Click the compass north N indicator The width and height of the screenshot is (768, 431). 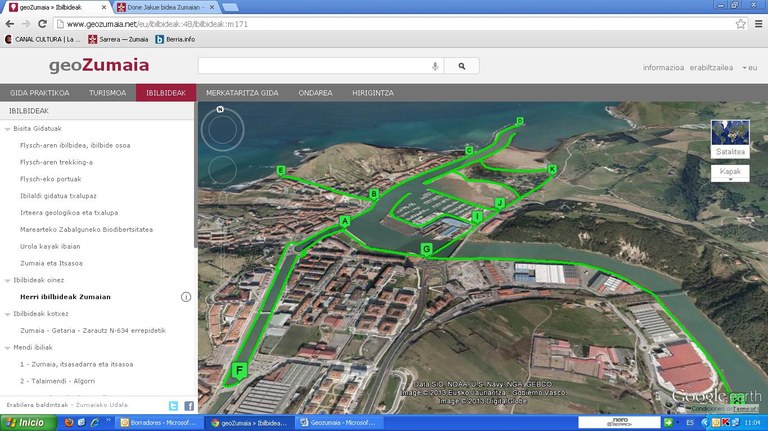tap(220, 109)
